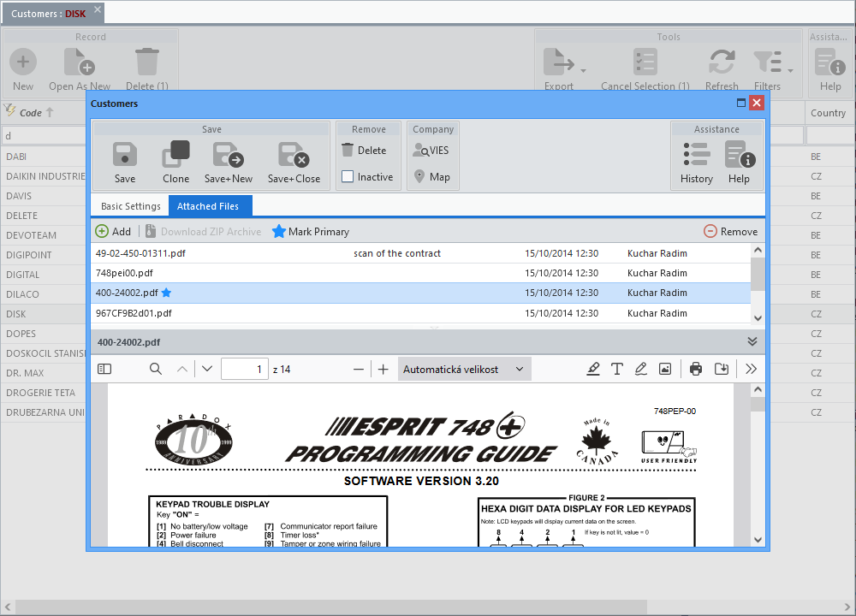The height and width of the screenshot is (616, 856).
Task: Open the Automatická velikost zoom dropdown
Action: (464, 369)
